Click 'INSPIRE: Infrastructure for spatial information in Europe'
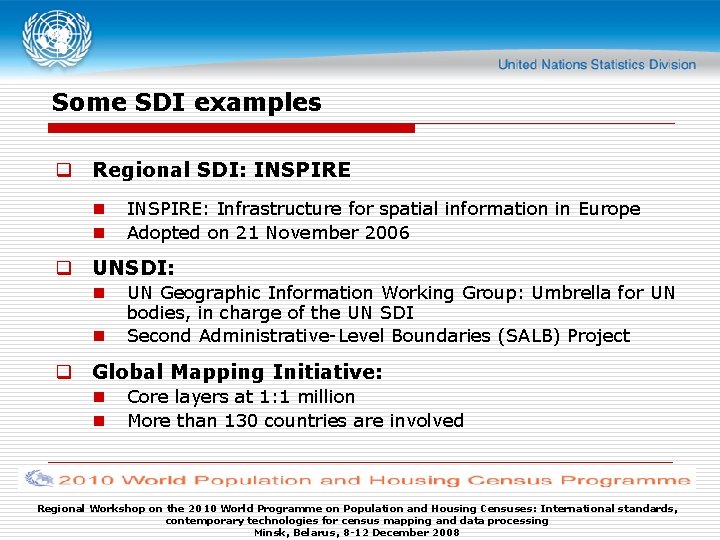This screenshot has width=720, height=540. [x=383, y=209]
